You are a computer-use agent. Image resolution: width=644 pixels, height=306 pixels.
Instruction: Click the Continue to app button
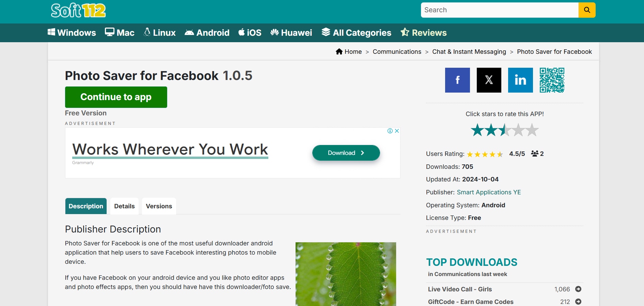click(116, 97)
